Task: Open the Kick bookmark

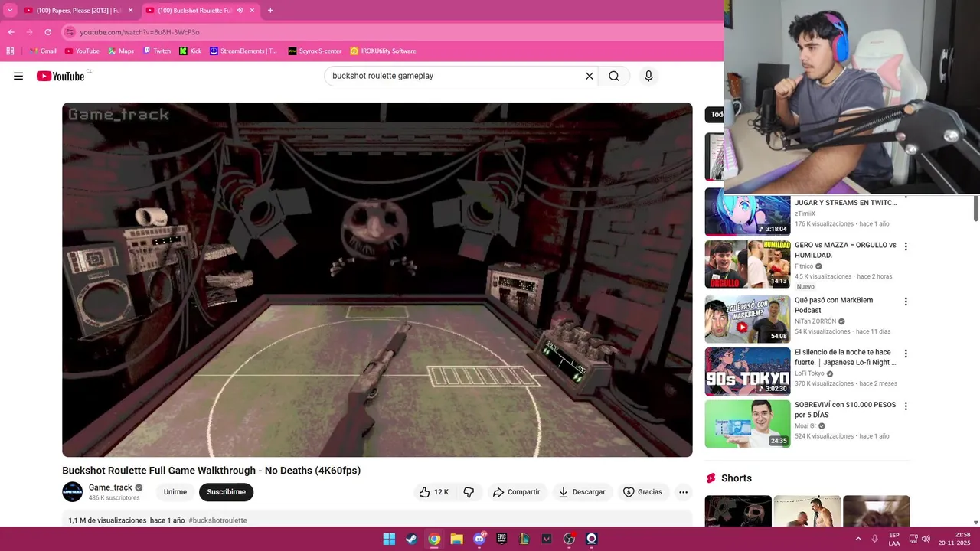Action: tap(191, 51)
